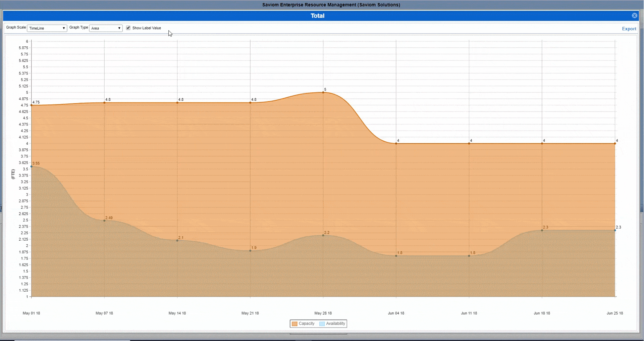The height and width of the screenshot is (341, 644).
Task: Click the '(FTE)' y-axis title
Action: click(x=13, y=174)
